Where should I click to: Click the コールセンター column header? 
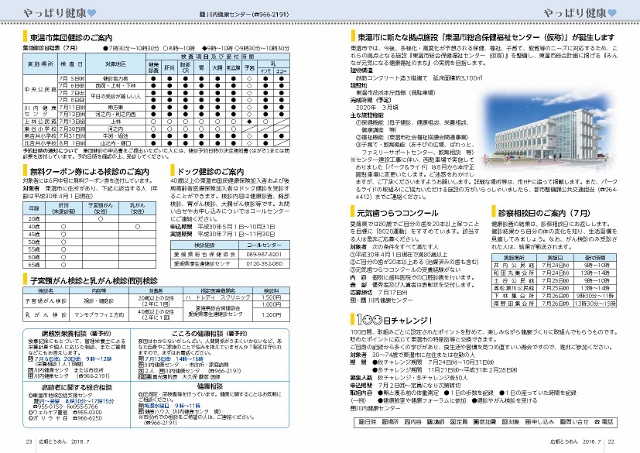[264, 245]
